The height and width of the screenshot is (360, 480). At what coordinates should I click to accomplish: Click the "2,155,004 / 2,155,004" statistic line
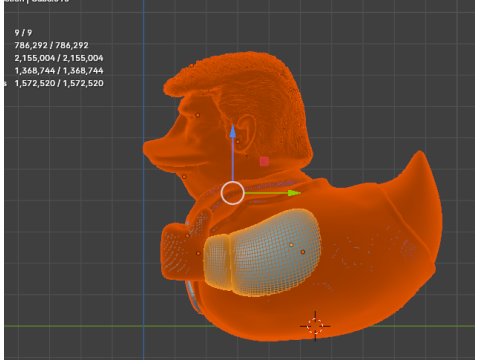[59, 58]
